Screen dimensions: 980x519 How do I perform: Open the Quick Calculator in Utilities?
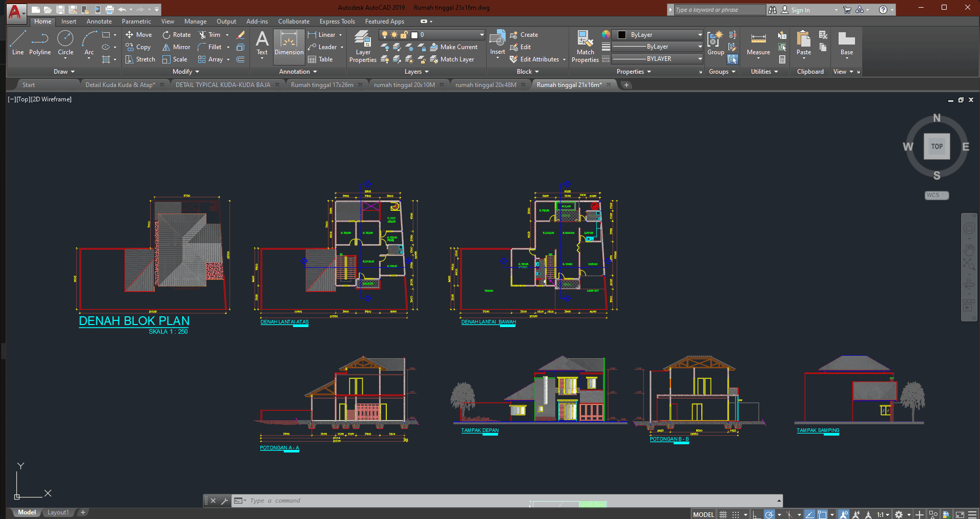(782, 59)
